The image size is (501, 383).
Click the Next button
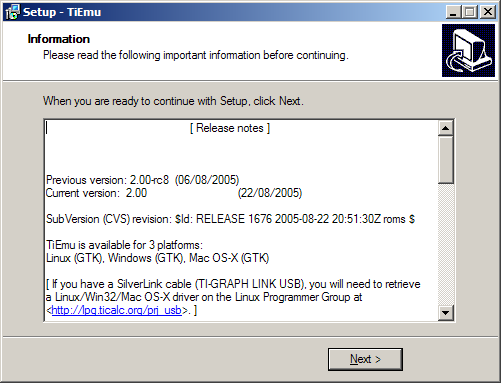(365, 359)
